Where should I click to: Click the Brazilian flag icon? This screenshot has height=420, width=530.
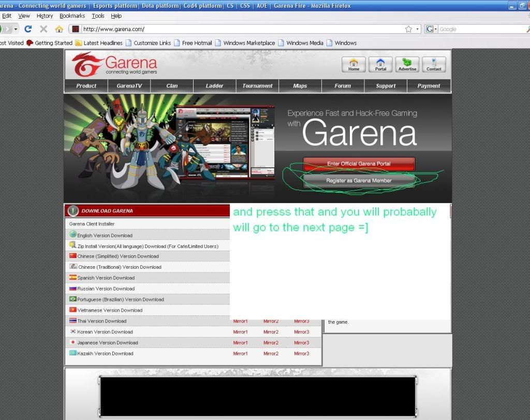pos(72,299)
